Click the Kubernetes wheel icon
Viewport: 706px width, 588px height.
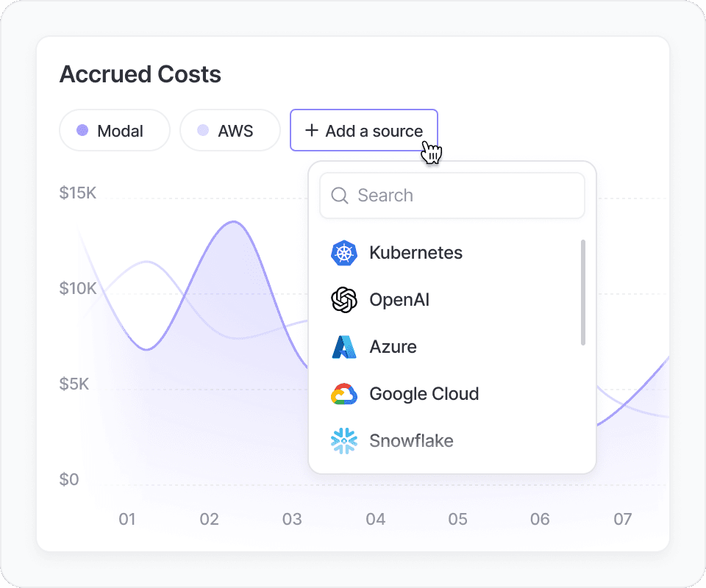point(344,253)
